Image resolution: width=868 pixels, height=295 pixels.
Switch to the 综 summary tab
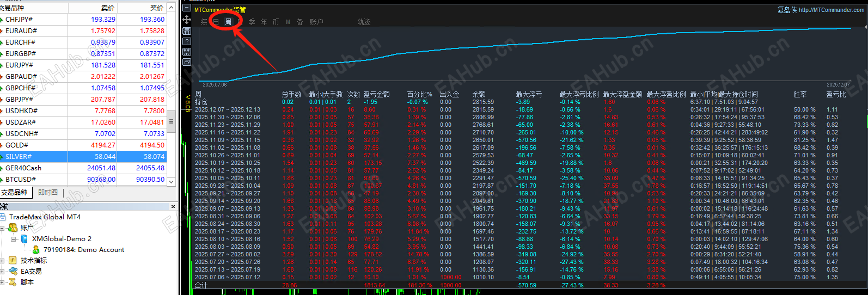pyautogui.click(x=204, y=22)
